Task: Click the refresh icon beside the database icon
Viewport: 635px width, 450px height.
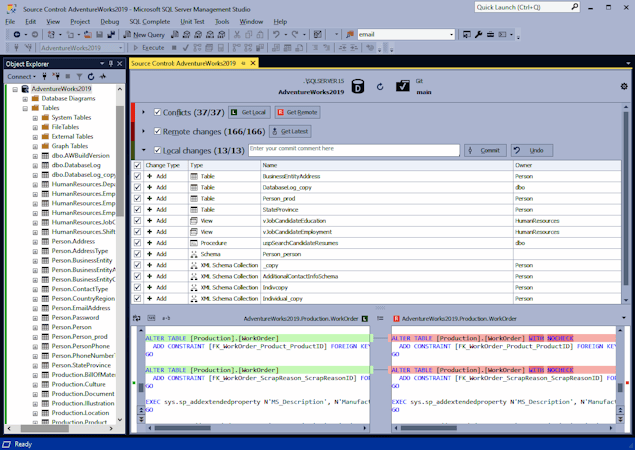Action: click(380, 87)
